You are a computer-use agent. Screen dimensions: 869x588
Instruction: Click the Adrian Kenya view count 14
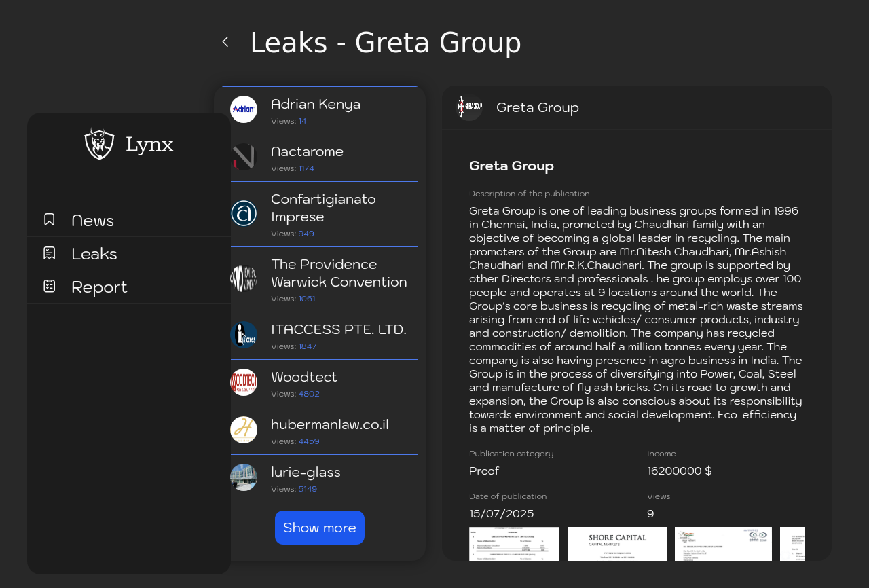[x=303, y=121]
